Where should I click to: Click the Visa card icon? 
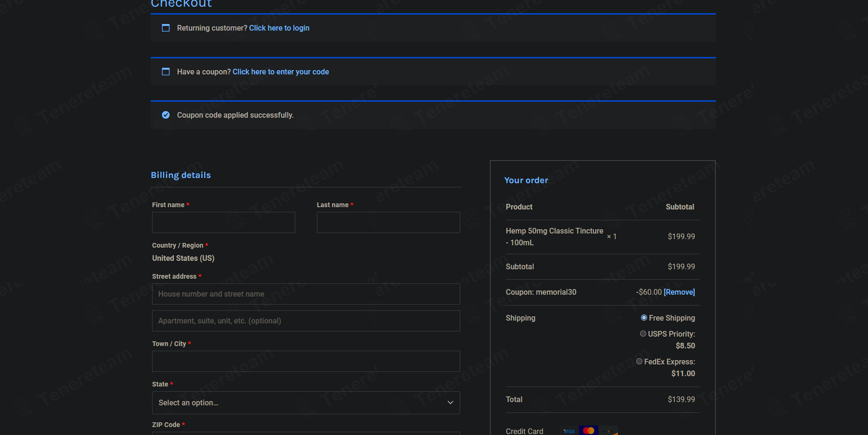click(569, 431)
